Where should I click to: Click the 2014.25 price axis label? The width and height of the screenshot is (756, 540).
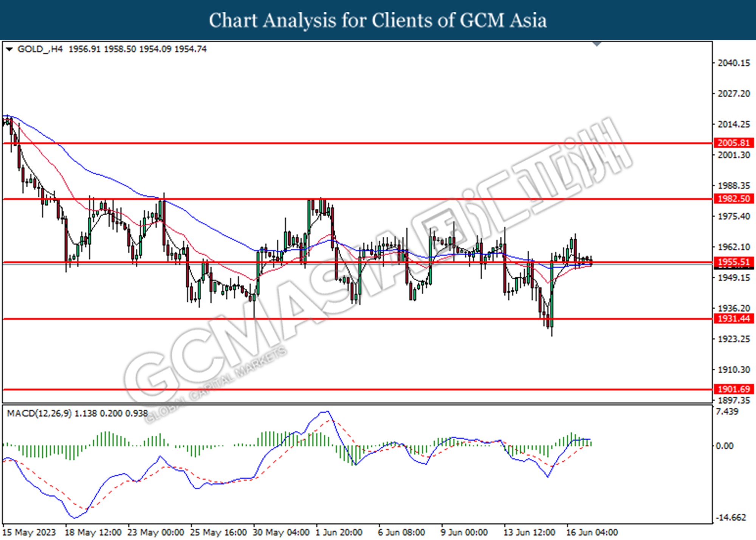point(734,124)
